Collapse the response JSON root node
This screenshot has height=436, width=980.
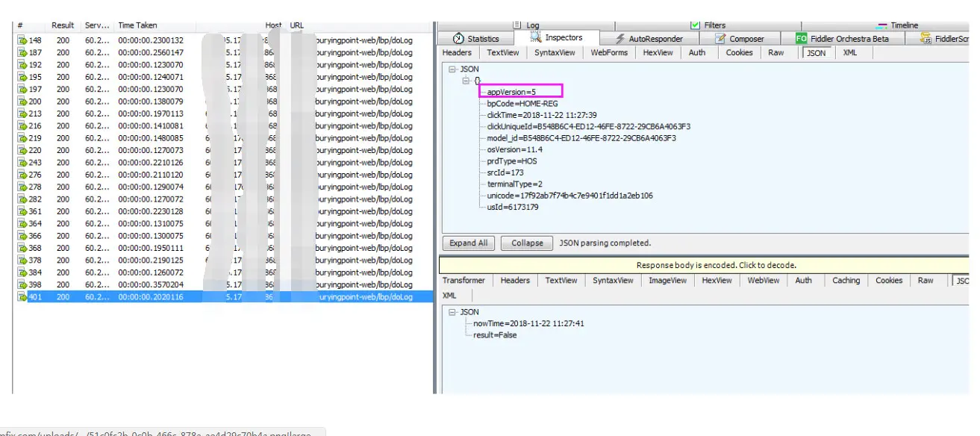tap(452, 312)
